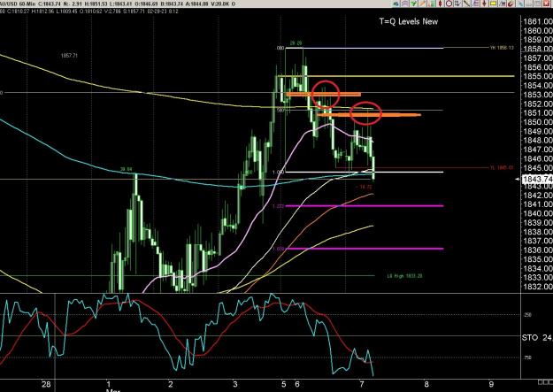Image resolution: width=553 pixels, height=392 pixels.
Task: Click the red YL 1845.01 level label
Action: tap(501, 167)
